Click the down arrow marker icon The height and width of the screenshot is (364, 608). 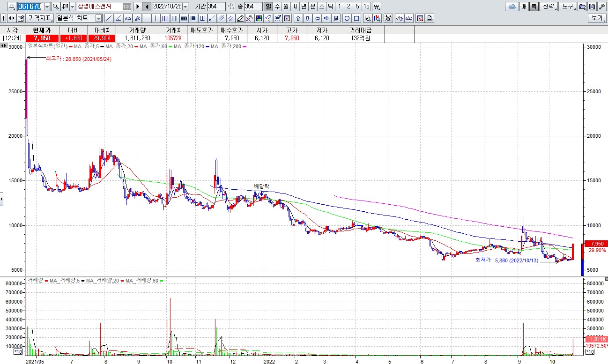point(308,18)
